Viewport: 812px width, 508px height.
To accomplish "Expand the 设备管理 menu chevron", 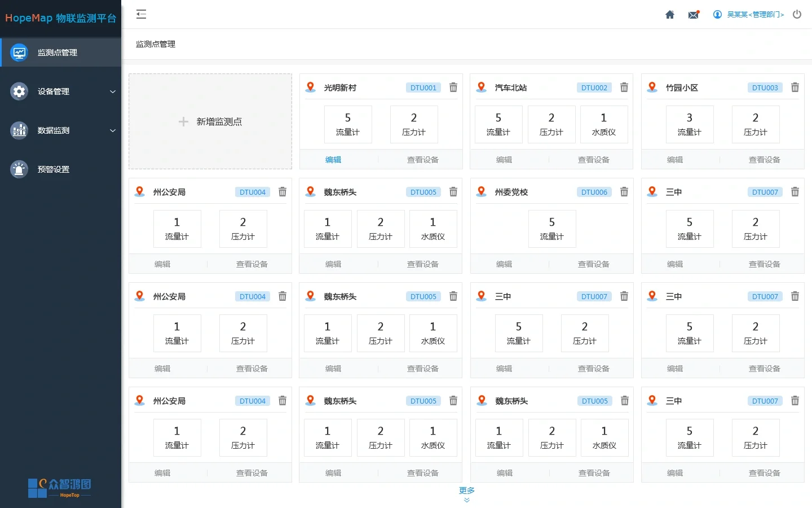I will pos(113,91).
